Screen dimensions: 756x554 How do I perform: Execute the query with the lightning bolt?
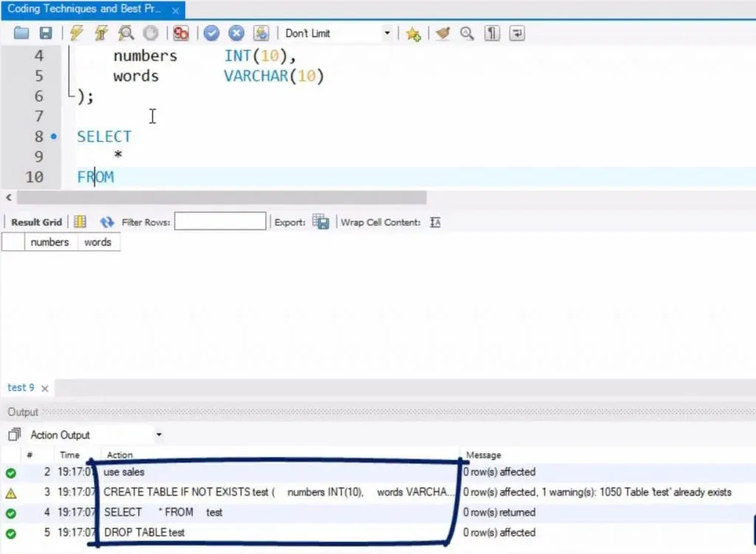pos(76,33)
